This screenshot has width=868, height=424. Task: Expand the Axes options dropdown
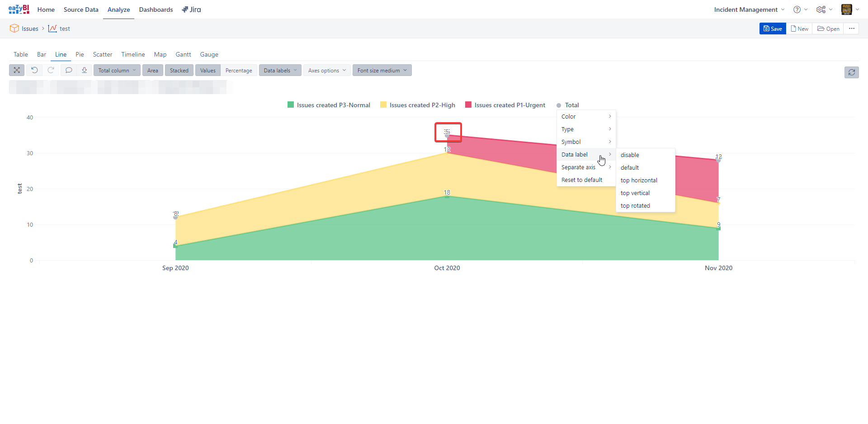[327, 71]
